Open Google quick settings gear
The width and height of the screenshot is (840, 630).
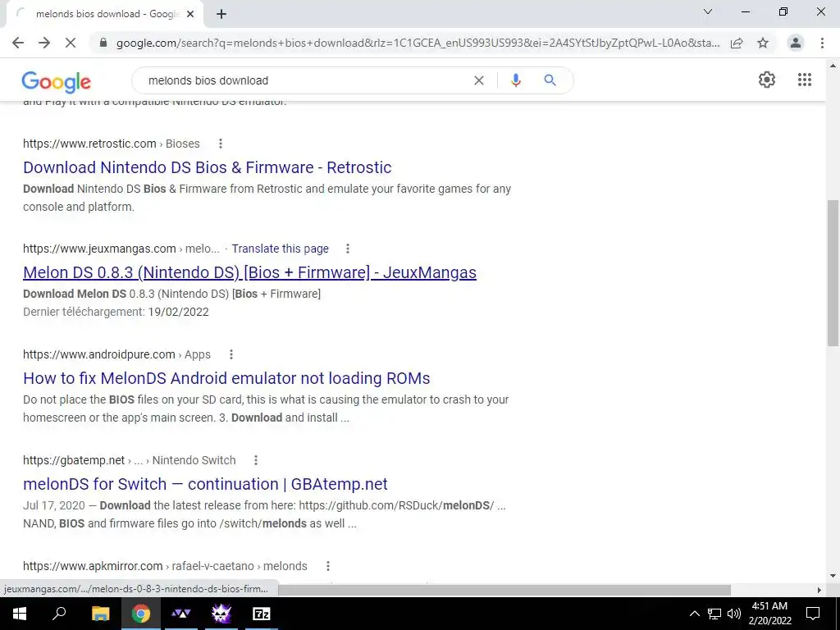767,80
